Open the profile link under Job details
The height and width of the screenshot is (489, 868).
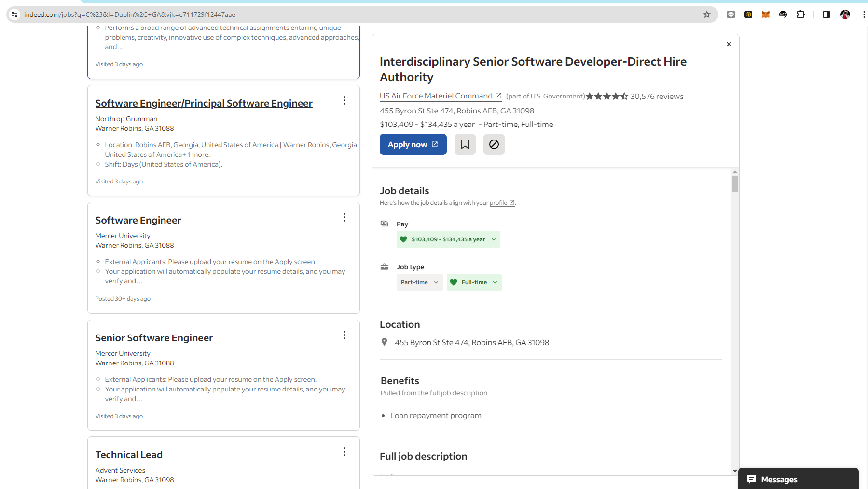tap(502, 203)
